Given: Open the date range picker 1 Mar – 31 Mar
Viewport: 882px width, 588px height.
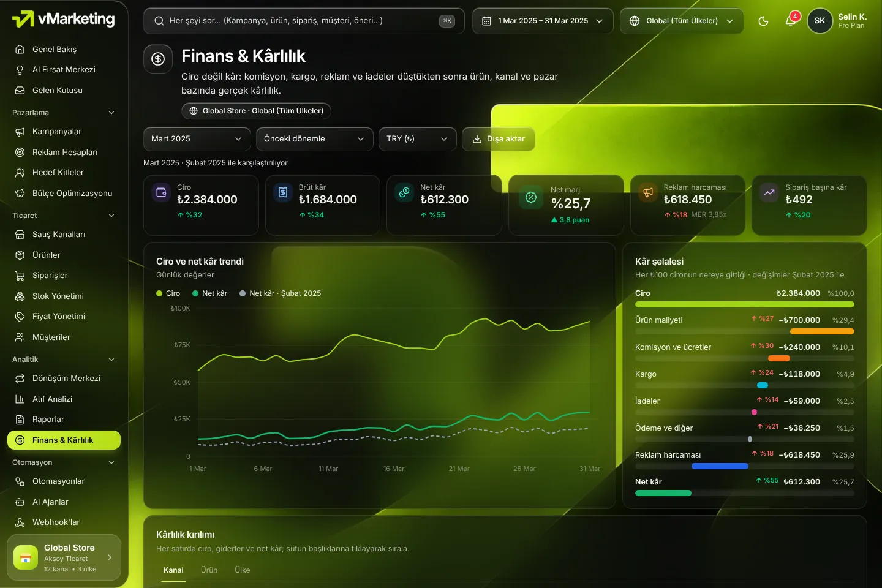Looking at the screenshot, I should 543,21.
